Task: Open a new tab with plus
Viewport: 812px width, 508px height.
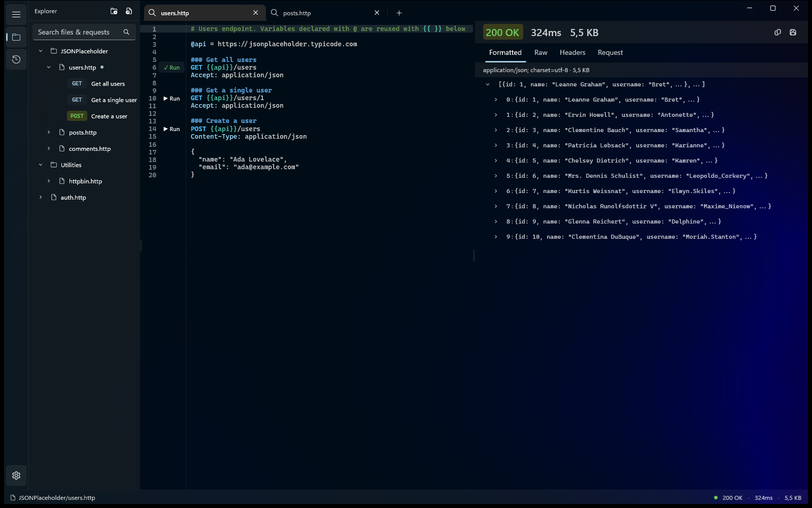Action: point(399,13)
